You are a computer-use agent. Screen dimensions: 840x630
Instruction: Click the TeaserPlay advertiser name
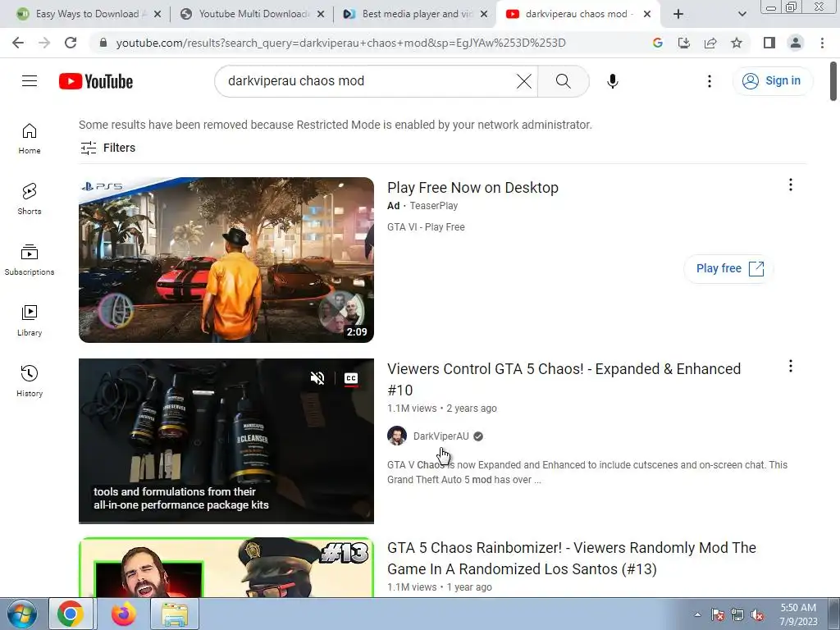coord(433,206)
